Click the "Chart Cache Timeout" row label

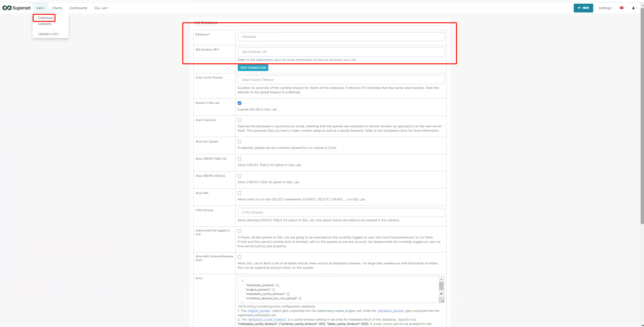209,78
